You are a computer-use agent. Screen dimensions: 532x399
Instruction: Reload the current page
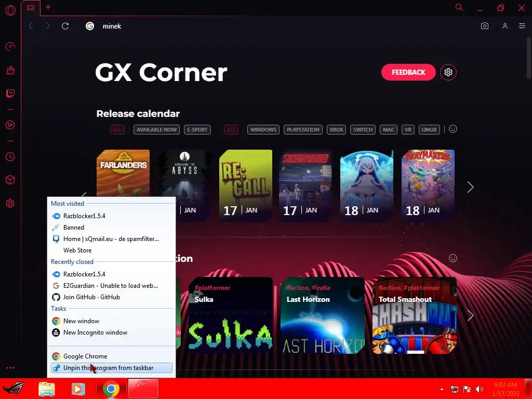click(x=65, y=26)
